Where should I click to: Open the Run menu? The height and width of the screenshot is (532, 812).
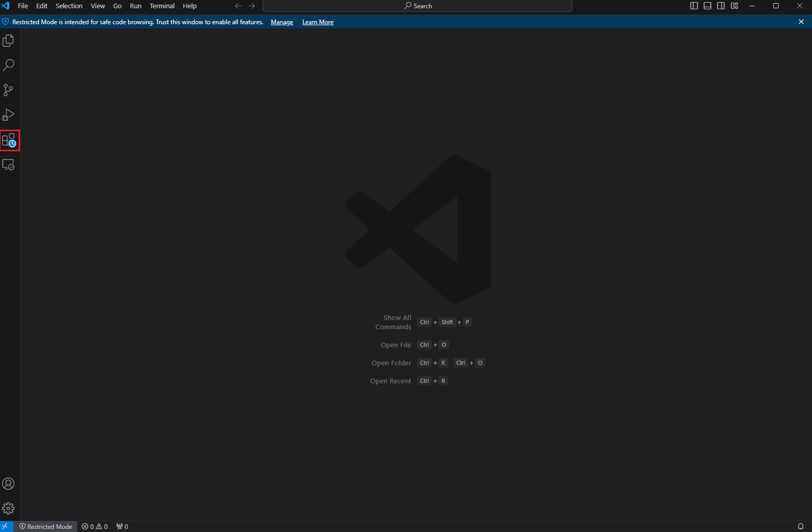(x=135, y=6)
